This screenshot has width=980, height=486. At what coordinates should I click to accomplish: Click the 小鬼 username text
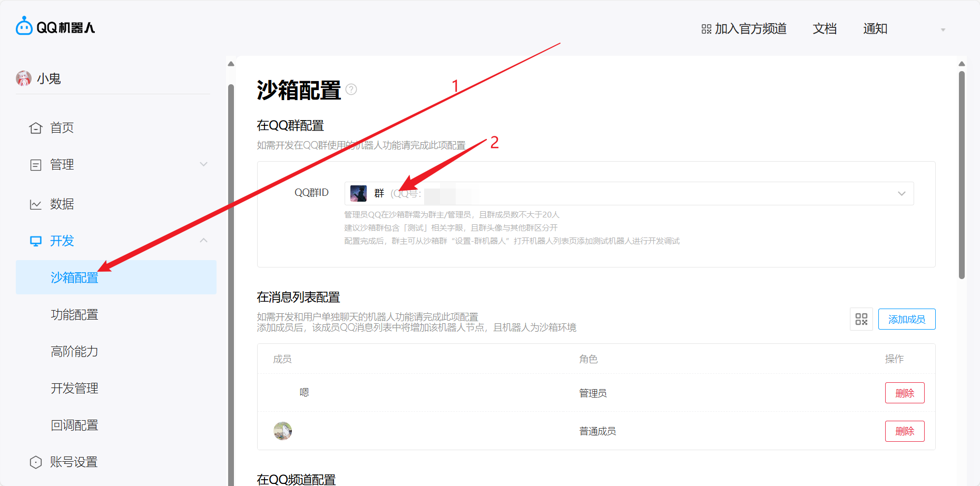coord(49,79)
